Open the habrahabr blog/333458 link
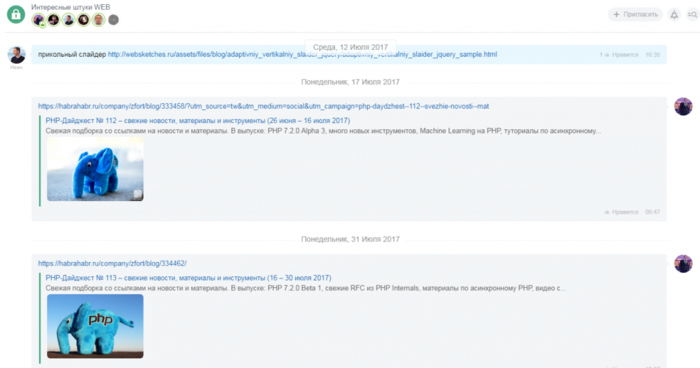Screen dimensions: 700x368 (x=263, y=106)
